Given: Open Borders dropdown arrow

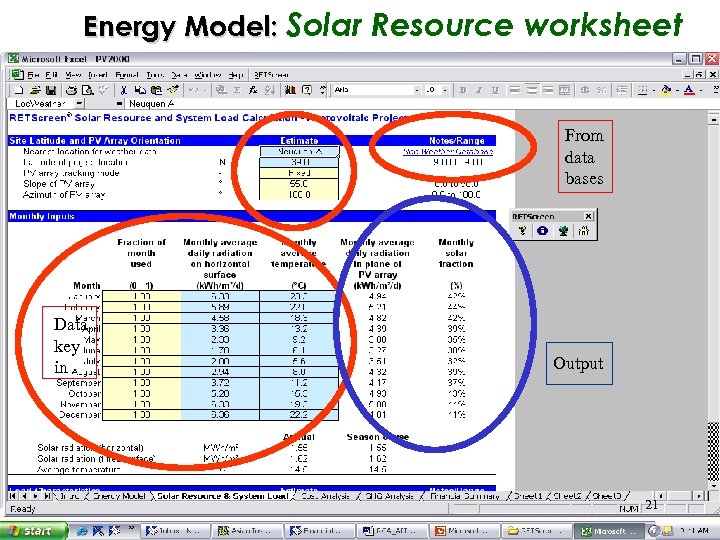Looking at the screenshot, I should [x=653, y=90].
